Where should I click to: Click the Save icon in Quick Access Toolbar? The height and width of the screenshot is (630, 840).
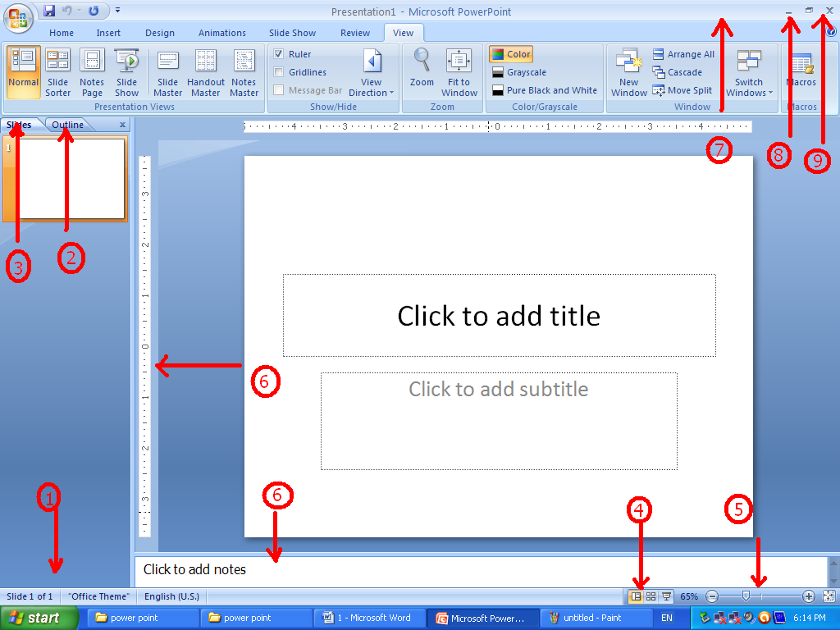tap(49, 11)
